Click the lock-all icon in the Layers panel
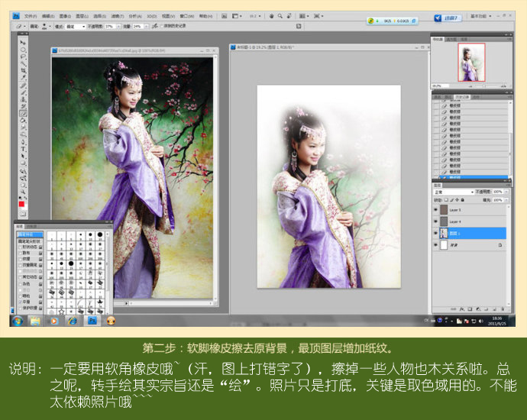 pyautogui.click(x=463, y=200)
